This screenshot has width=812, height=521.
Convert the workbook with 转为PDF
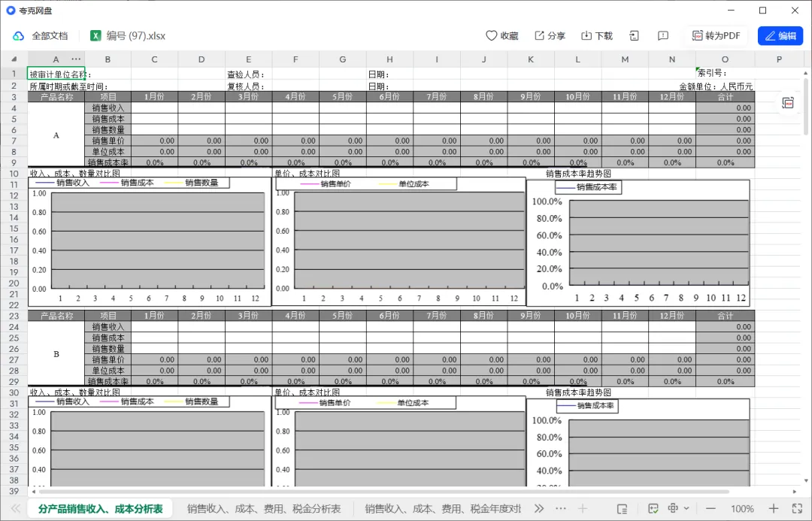point(717,36)
